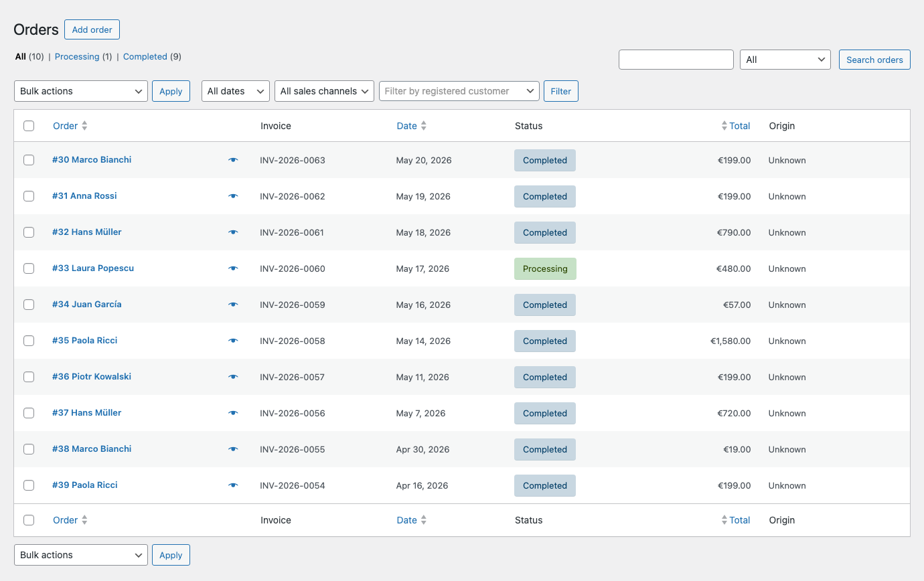
Task: Click sort arrows next to top Order header
Action: tap(84, 126)
